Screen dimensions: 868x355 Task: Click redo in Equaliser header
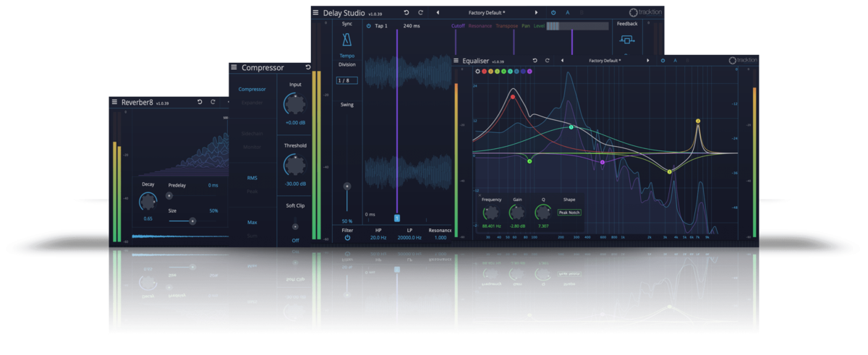click(548, 61)
